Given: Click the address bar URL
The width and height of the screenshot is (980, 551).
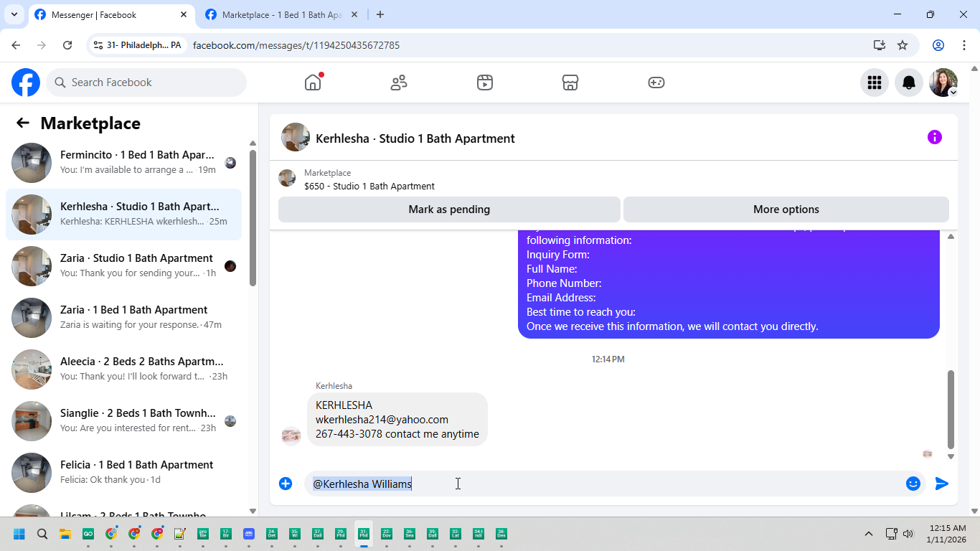Looking at the screenshot, I should [x=296, y=45].
